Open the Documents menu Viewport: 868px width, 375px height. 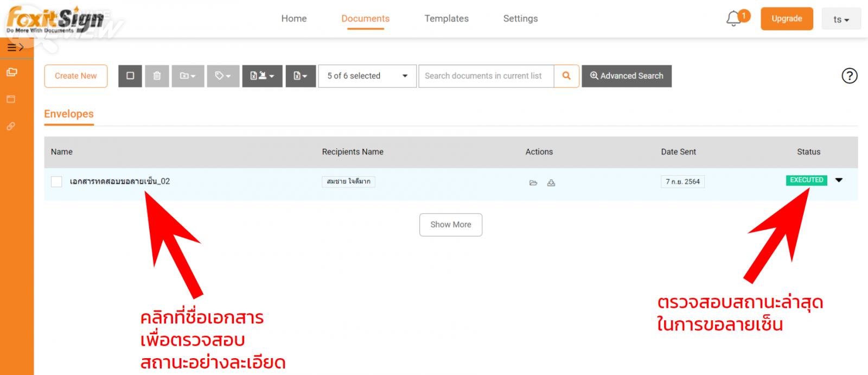(x=365, y=18)
